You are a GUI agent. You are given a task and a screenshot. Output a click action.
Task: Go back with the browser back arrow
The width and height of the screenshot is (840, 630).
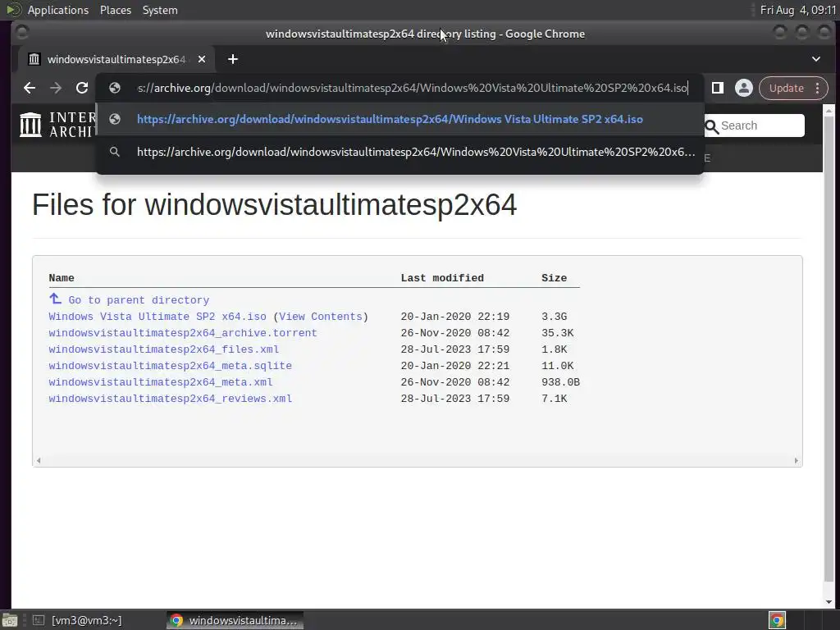pos(30,88)
